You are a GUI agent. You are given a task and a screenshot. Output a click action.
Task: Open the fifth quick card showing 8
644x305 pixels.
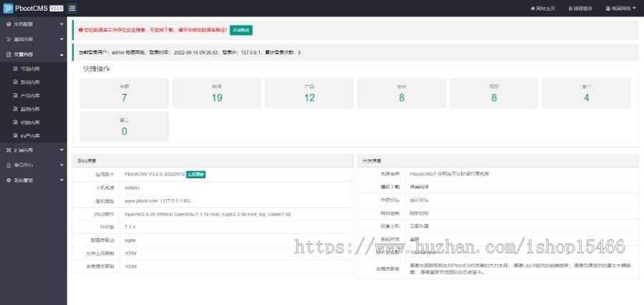[x=494, y=93]
